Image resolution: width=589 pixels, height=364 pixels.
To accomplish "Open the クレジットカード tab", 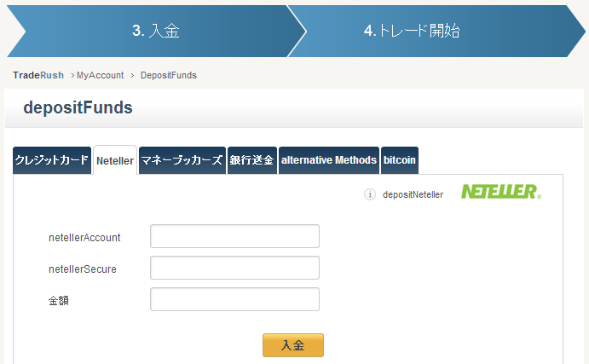I will [52, 160].
